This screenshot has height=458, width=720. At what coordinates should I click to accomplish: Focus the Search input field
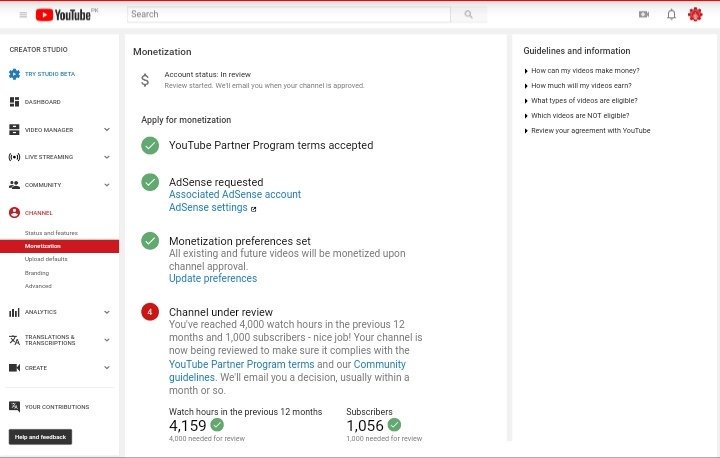click(289, 14)
